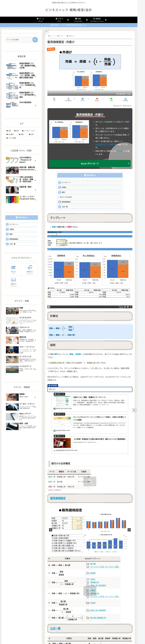Close the sidebar table of contents
This screenshot has width=145, height=644.
22,217
